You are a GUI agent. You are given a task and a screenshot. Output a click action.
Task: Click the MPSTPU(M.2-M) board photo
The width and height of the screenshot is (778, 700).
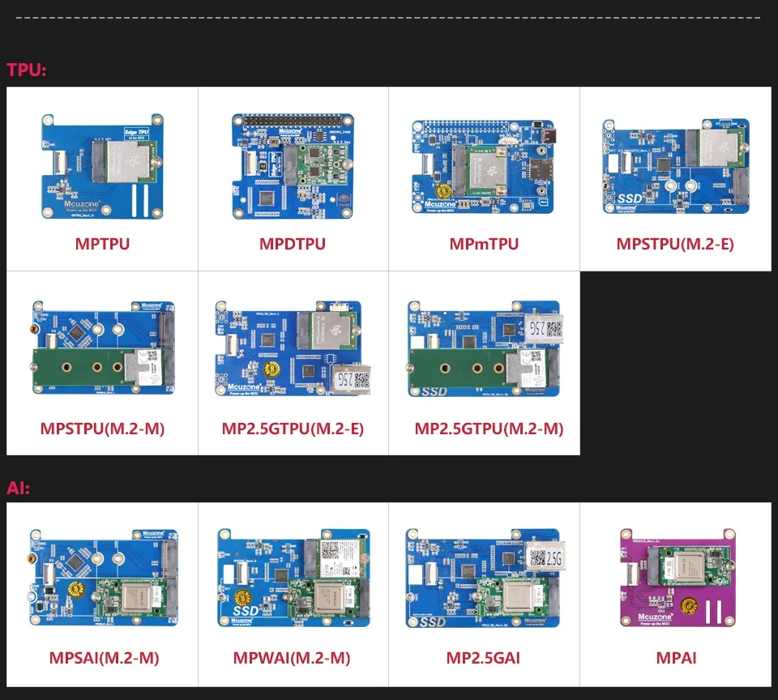coord(102,349)
